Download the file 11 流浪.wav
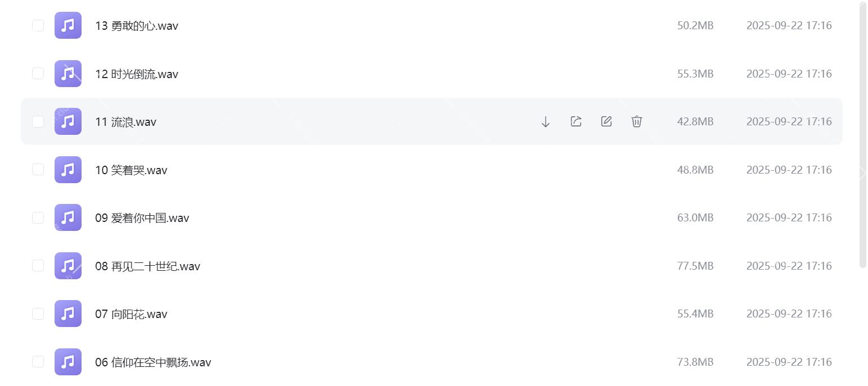The width and height of the screenshot is (868, 386). click(545, 121)
